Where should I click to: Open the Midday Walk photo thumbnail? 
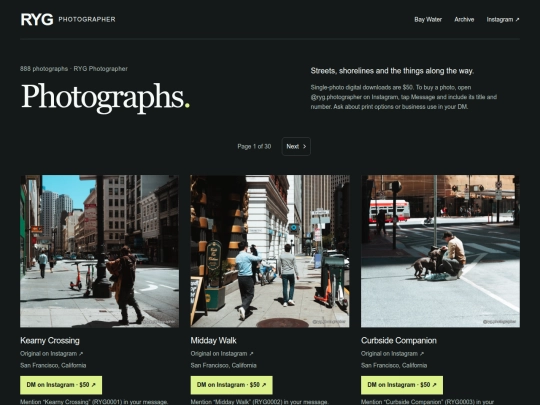click(x=270, y=251)
